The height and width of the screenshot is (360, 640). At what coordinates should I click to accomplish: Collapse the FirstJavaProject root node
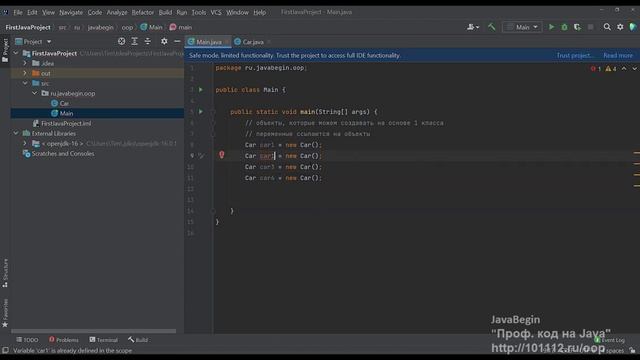coord(16,53)
